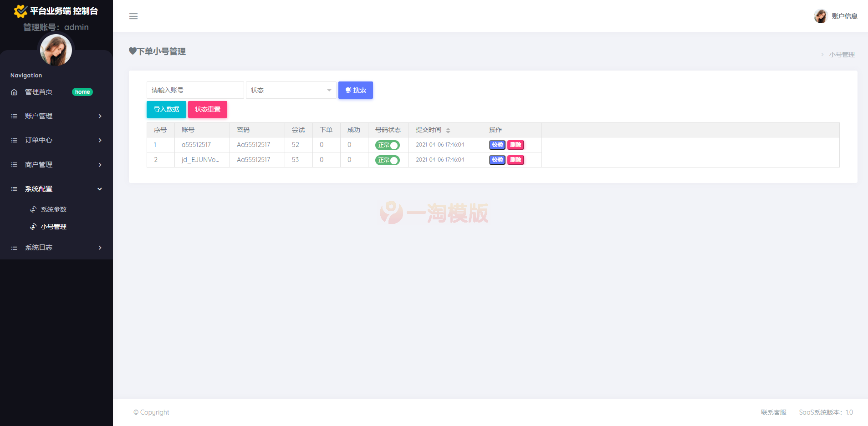868x426 pixels.
Task: Open the hamburger menu in the top bar
Action: tap(133, 16)
